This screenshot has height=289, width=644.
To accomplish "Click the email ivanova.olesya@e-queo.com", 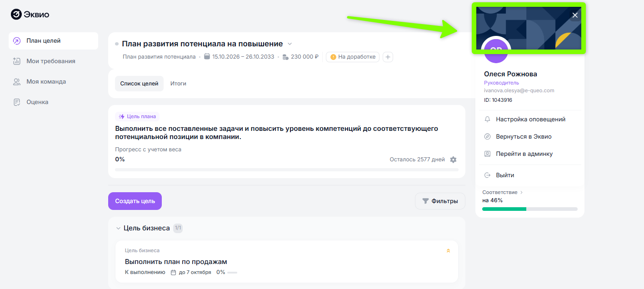I will [x=519, y=90].
